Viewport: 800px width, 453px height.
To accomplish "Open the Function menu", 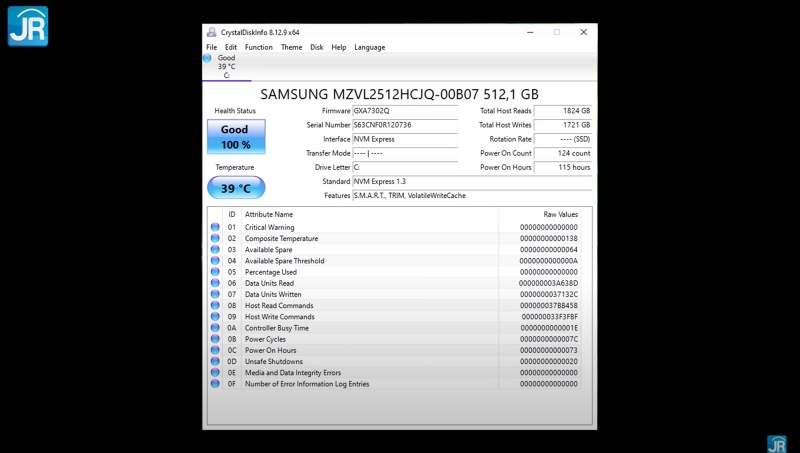I will tap(259, 47).
